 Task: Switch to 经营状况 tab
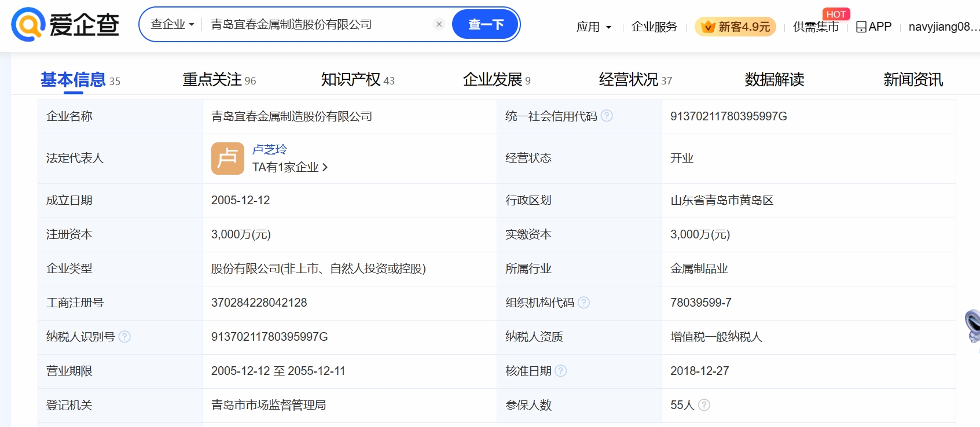pyautogui.click(x=636, y=80)
